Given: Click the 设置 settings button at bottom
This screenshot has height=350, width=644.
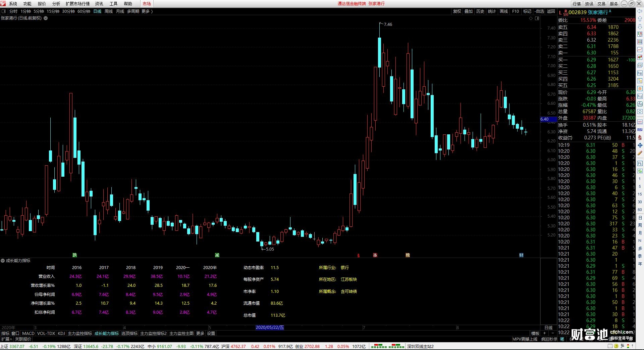Looking at the screenshot, I should tap(211, 334).
